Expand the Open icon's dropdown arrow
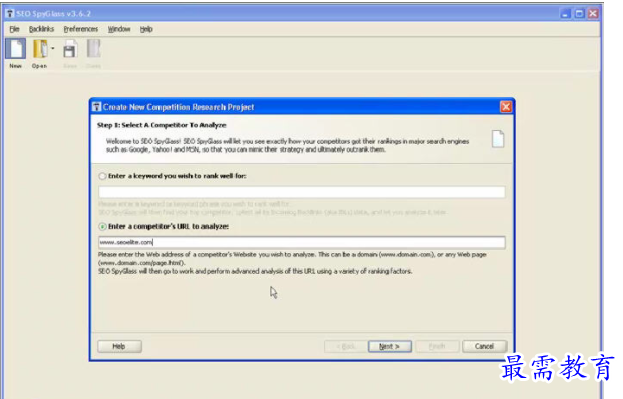Viewport: 623px width, 399px height. tap(53, 48)
